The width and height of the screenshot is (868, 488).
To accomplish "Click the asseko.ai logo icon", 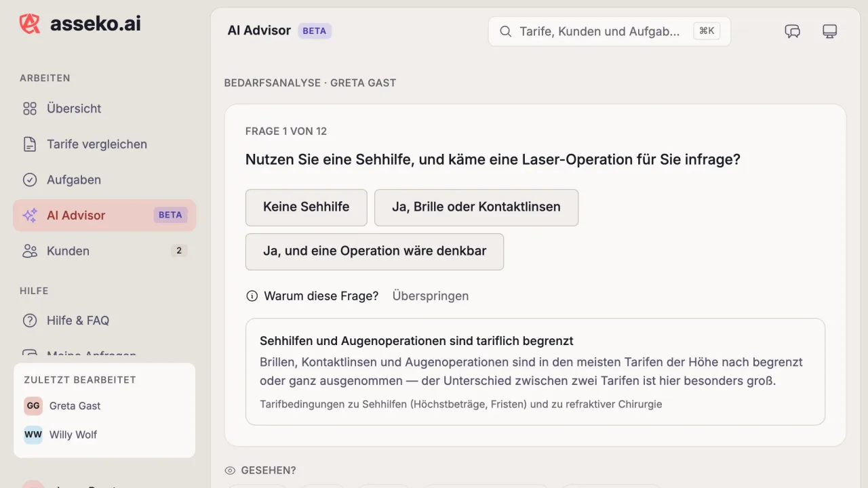I will (x=30, y=24).
